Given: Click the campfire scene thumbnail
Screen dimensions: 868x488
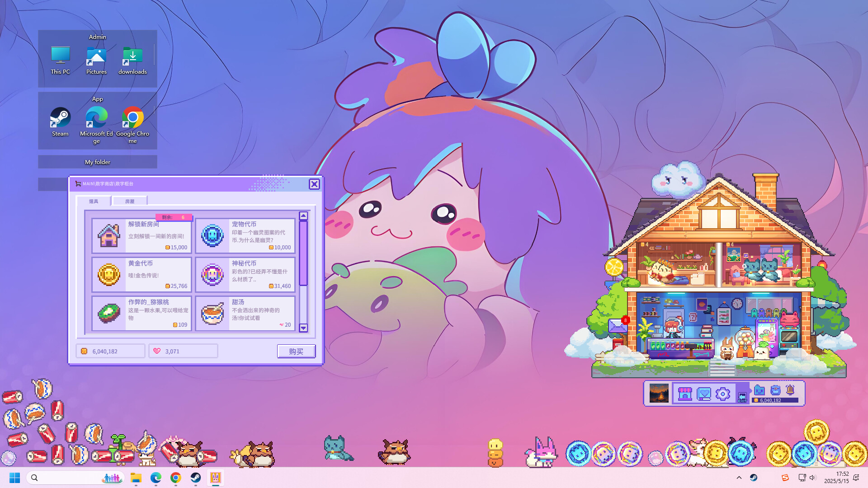Looking at the screenshot, I should tap(659, 394).
